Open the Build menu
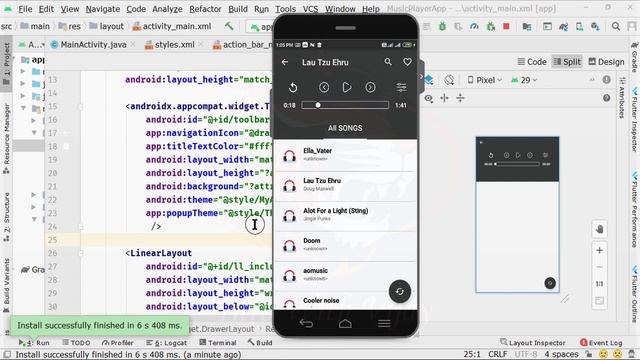 pos(238,9)
